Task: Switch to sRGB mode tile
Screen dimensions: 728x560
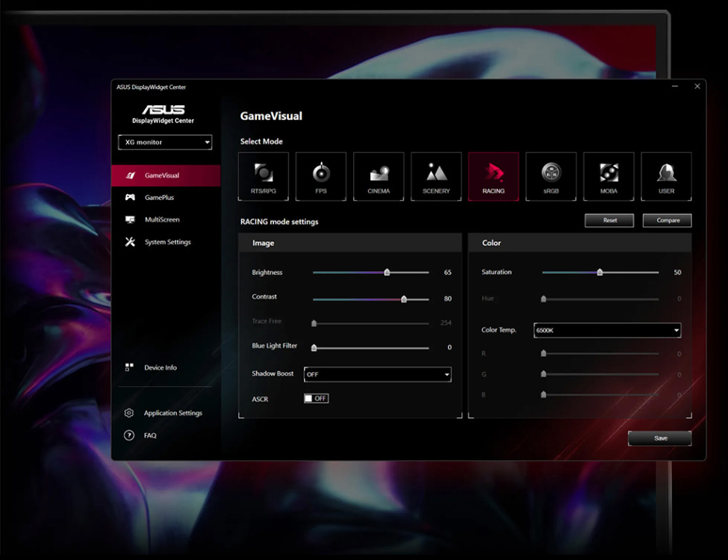Action: [551, 176]
